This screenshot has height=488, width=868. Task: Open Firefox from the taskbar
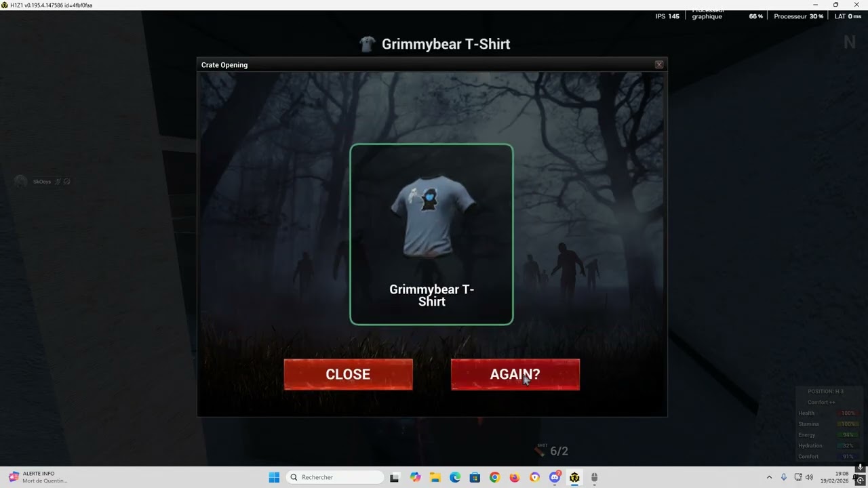(515, 477)
